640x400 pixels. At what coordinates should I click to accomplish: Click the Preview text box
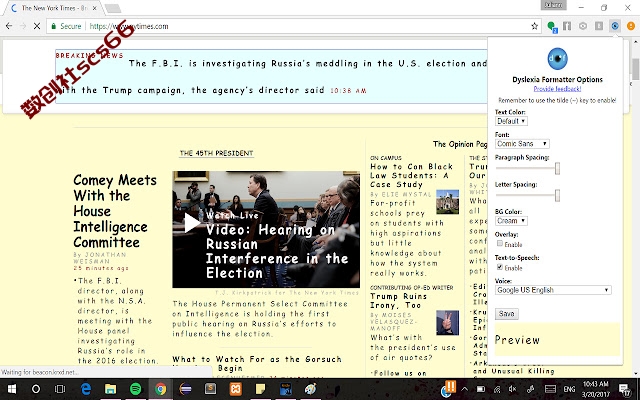coord(557,340)
